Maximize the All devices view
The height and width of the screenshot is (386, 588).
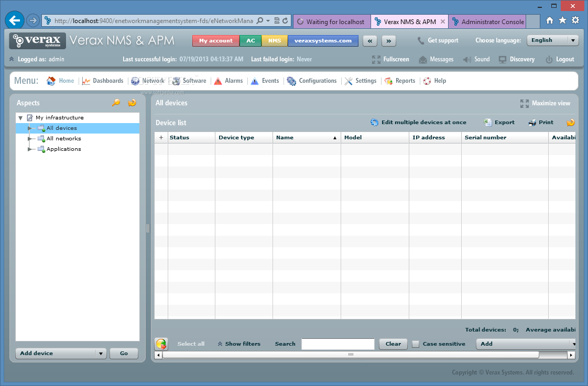[x=545, y=103]
